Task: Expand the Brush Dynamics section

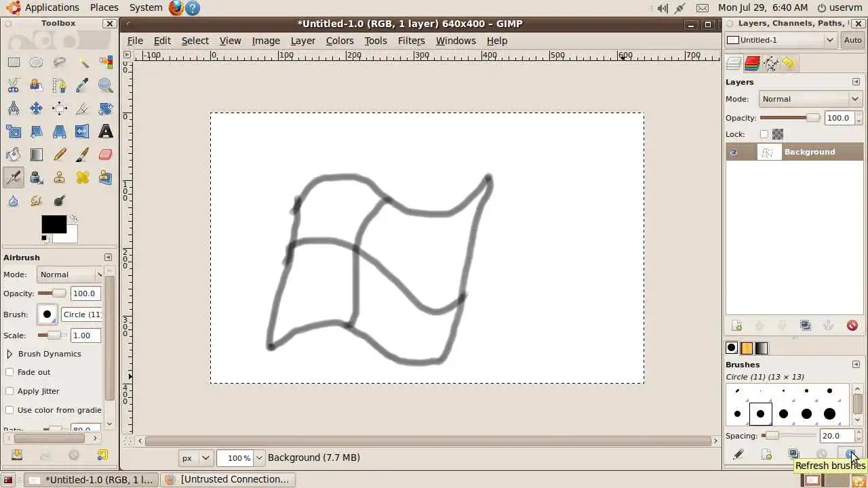Action: tap(9, 354)
